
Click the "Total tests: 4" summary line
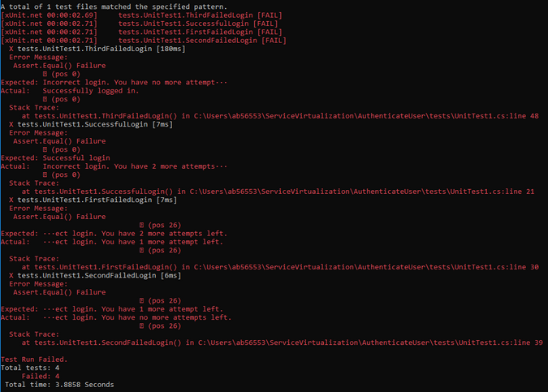tap(30, 368)
